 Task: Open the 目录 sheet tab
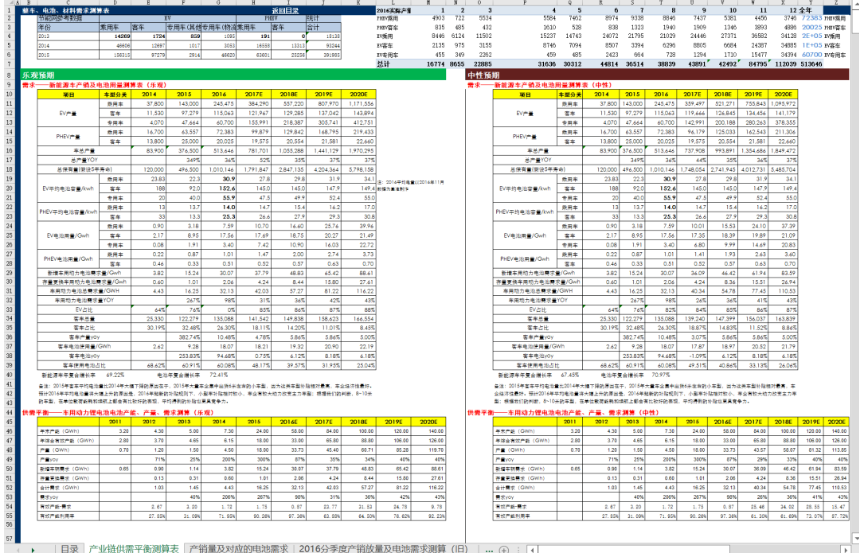click(x=70, y=548)
